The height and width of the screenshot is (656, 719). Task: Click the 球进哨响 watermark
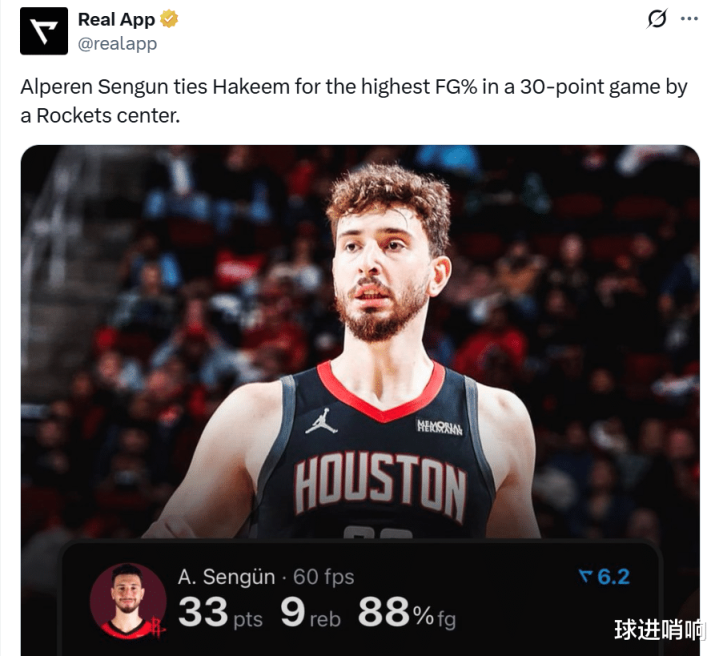[659, 629]
